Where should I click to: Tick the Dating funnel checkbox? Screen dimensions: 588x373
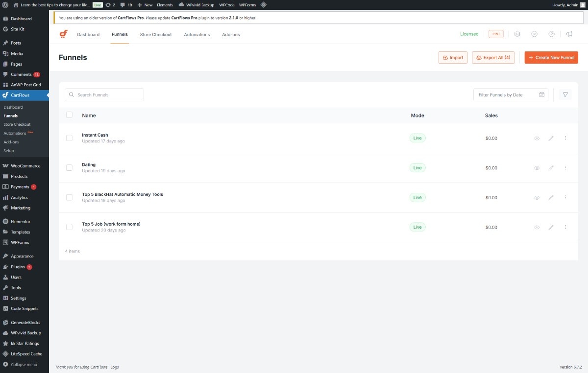coord(69,168)
